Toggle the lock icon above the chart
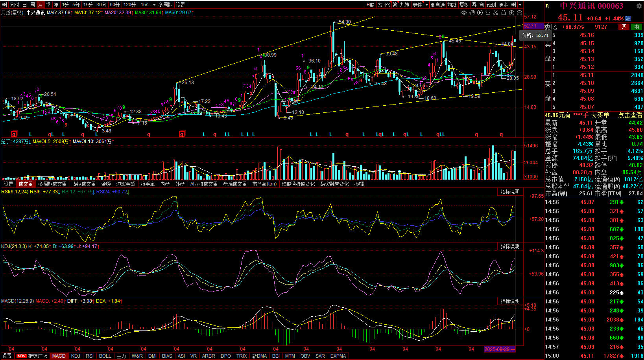Screen dimensions: 644x360 click(x=504, y=13)
